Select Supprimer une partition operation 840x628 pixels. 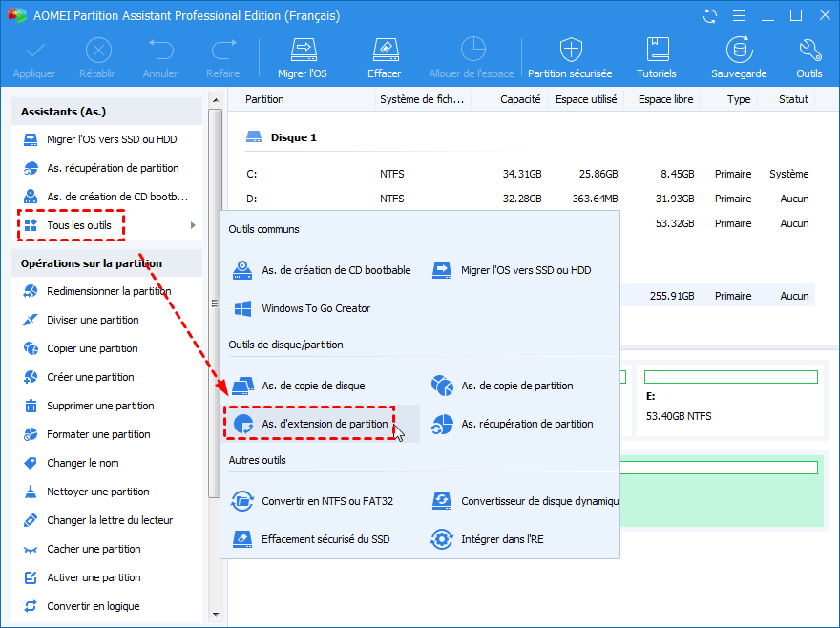(x=107, y=406)
